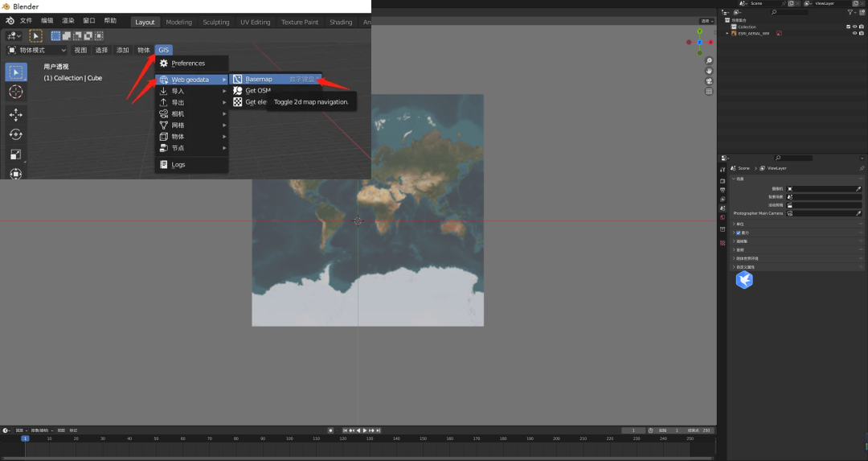Image resolution: width=868 pixels, height=461 pixels.
Task: Open the Render properties tab icon
Action: (723, 181)
